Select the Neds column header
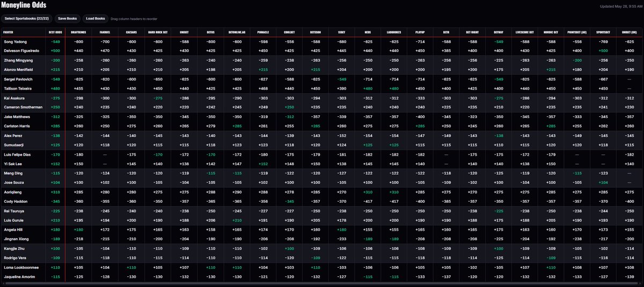 (368, 32)
